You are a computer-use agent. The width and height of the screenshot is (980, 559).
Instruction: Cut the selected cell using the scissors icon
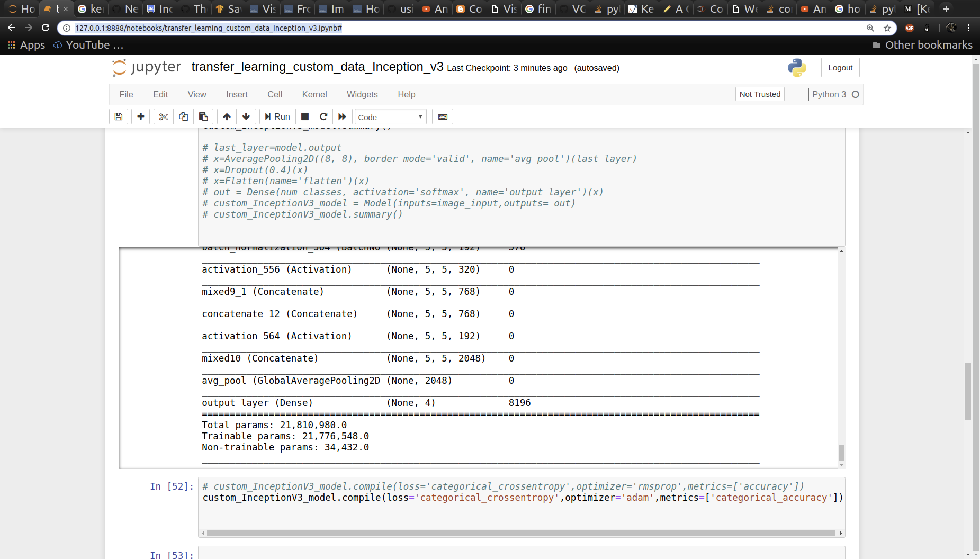[163, 116]
